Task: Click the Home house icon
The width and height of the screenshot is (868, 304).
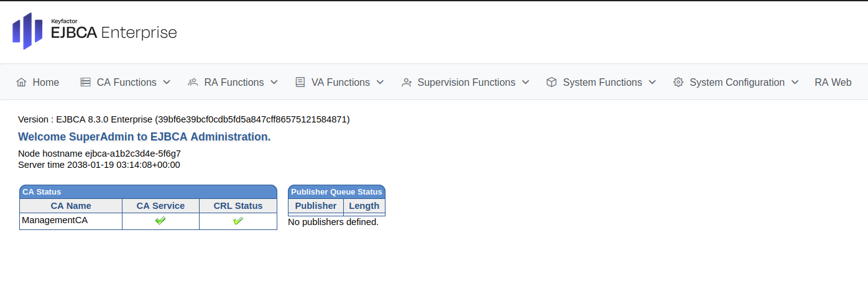Action: pos(22,82)
